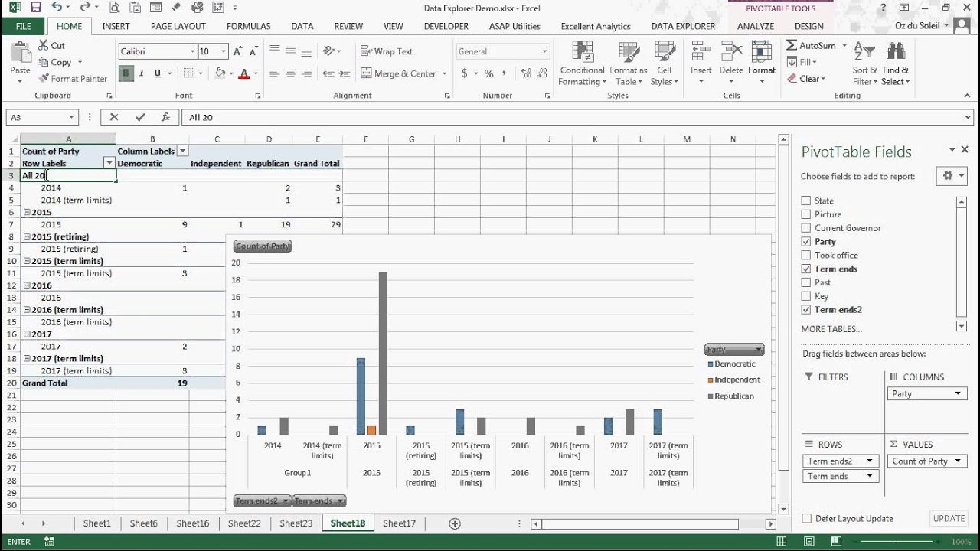The height and width of the screenshot is (551, 980).
Task: Decrease font size with small A icon
Action: tap(253, 51)
